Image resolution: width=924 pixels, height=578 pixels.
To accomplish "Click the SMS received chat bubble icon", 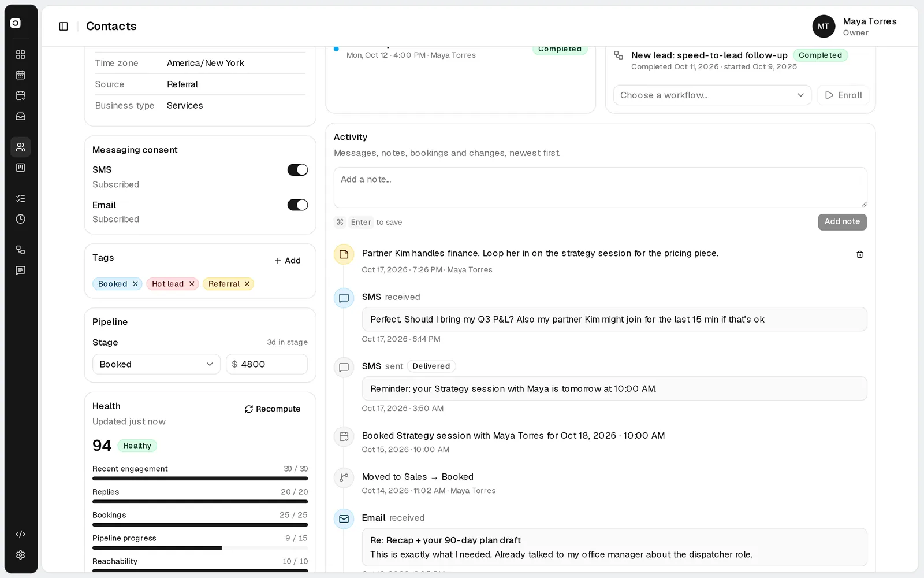I will point(344,298).
